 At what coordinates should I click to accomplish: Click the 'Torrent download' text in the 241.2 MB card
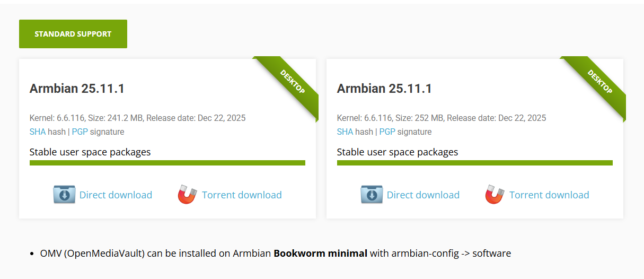242,195
